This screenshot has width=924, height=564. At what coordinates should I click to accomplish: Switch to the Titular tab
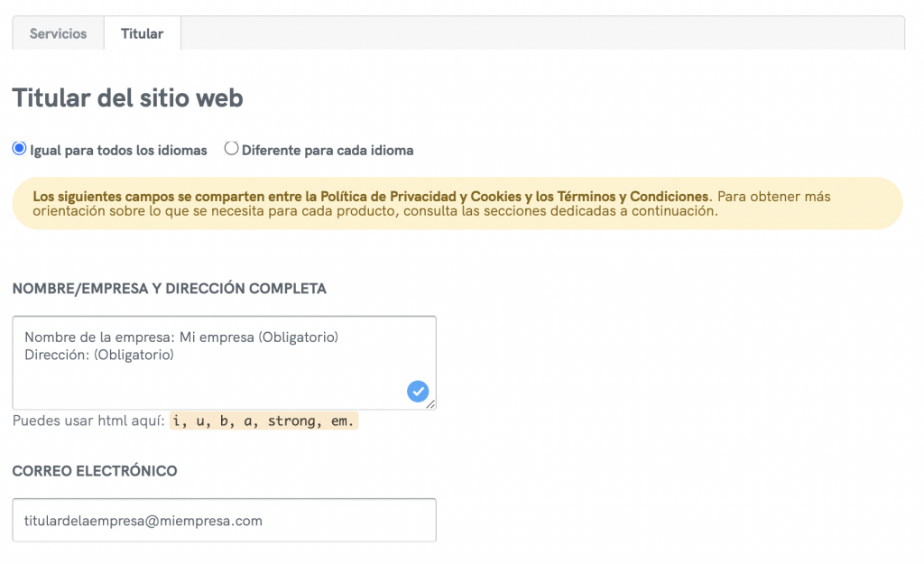tap(143, 33)
